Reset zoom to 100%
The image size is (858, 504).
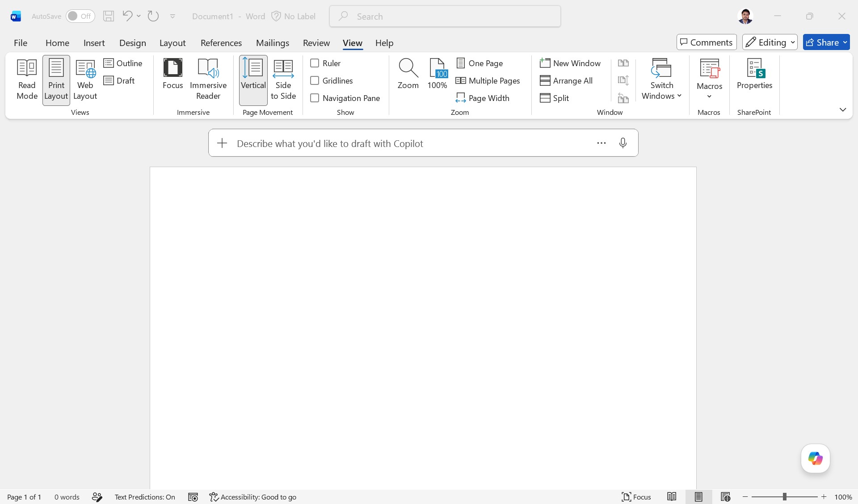[437, 74]
